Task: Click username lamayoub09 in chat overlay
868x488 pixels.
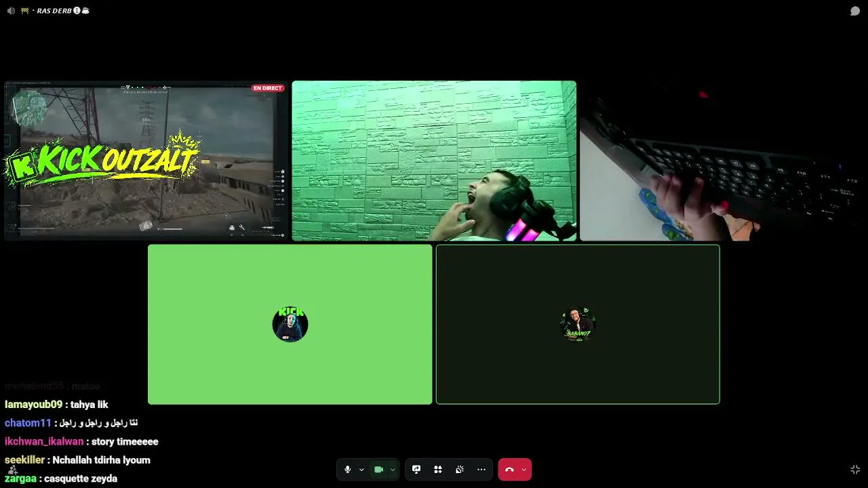Action: point(33,405)
